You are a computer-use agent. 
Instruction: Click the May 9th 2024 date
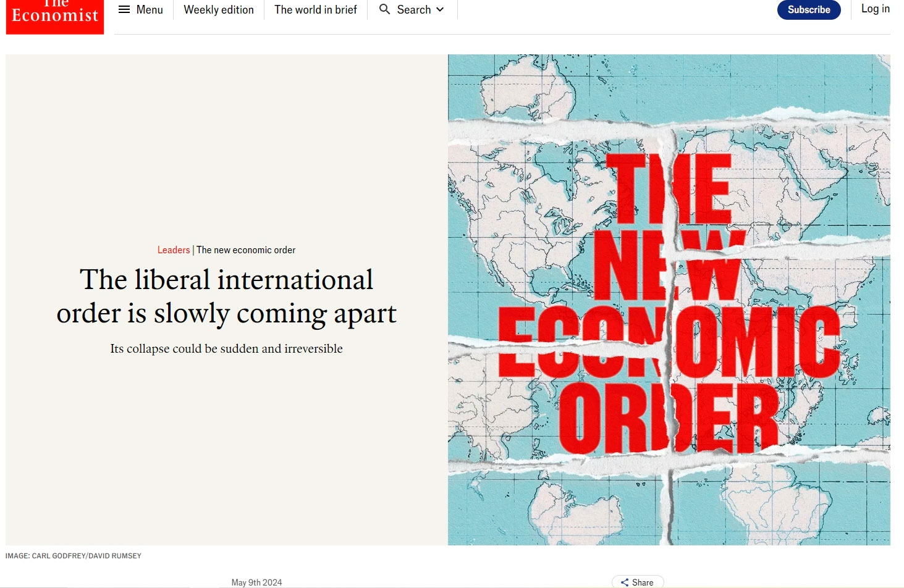pyautogui.click(x=256, y=582)
